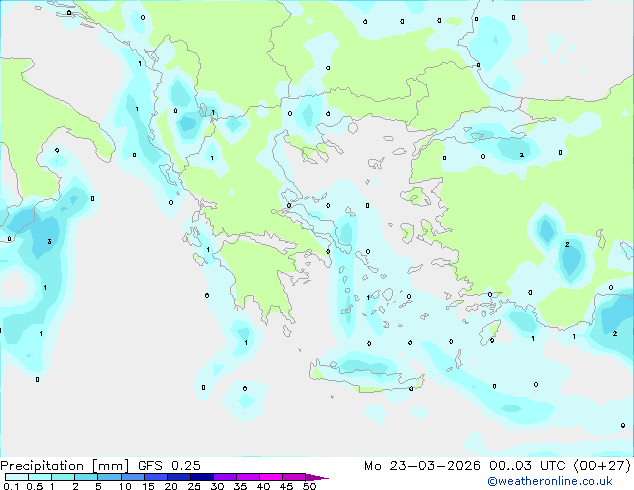Click the 35–40 mm legend color block
Viewport: 634px width, 490px height.
(248, 477)
